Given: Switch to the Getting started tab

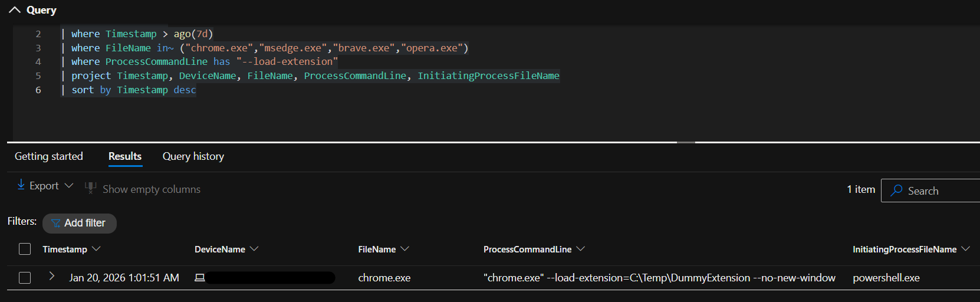Looking at the screenshot, I should coord(49,156).
